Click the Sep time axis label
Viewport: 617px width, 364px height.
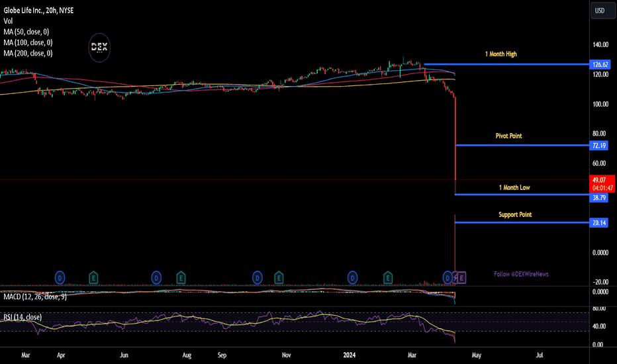(222, 355)
